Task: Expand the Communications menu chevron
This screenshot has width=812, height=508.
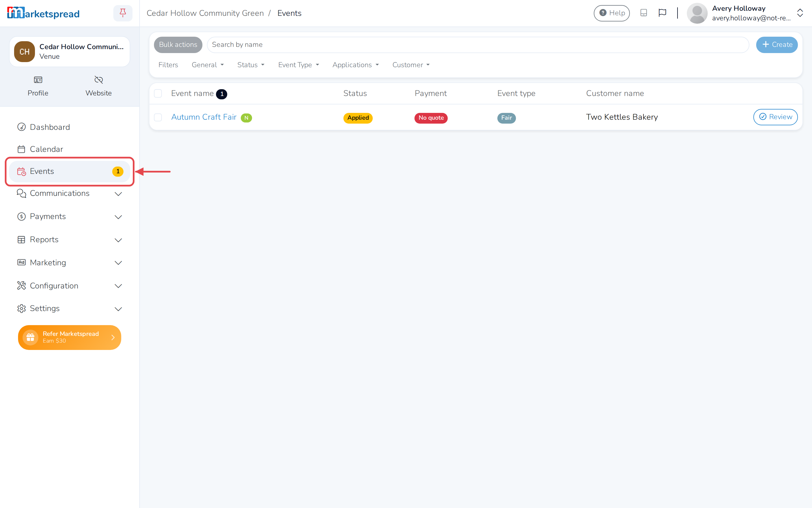Action: click(x=118, y=194)
